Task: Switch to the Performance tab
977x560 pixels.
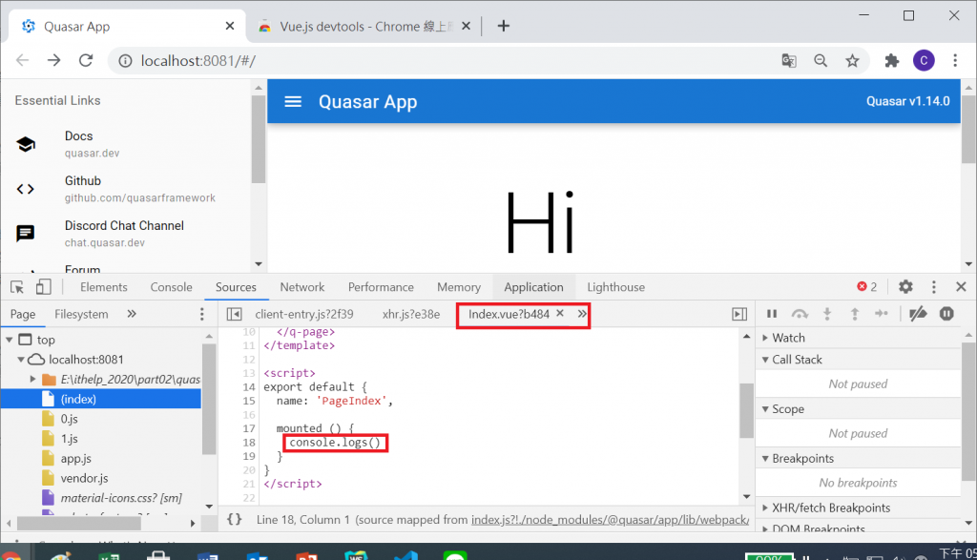Action: pyautogui.click(x=381, y=287)
